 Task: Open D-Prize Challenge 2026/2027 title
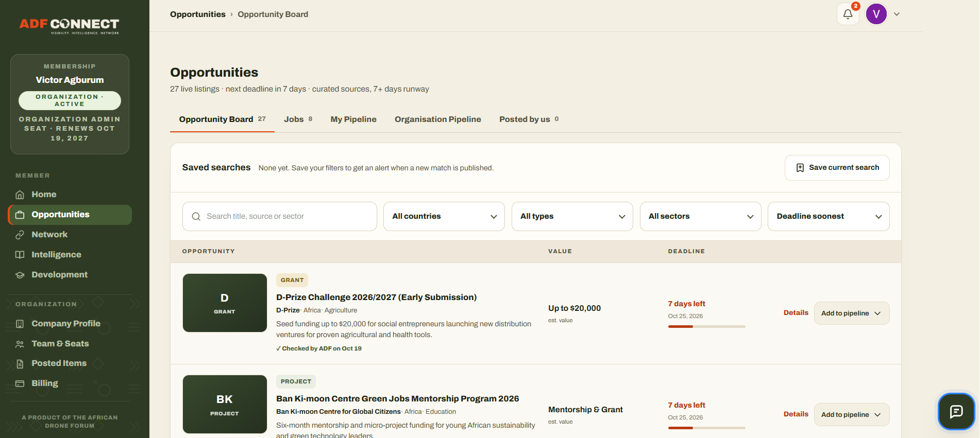[x=376, y=297]
